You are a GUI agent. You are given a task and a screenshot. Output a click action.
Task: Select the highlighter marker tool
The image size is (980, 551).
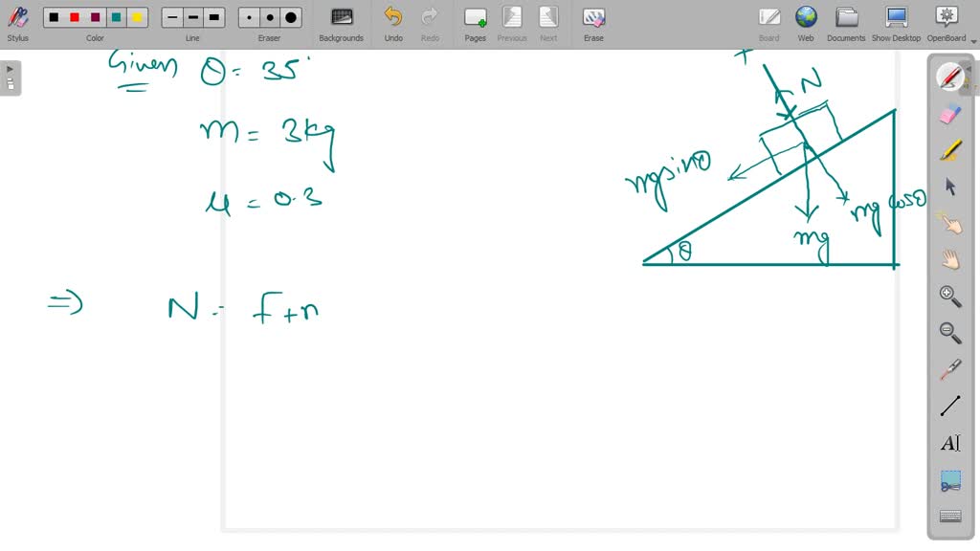pos(950,150)
